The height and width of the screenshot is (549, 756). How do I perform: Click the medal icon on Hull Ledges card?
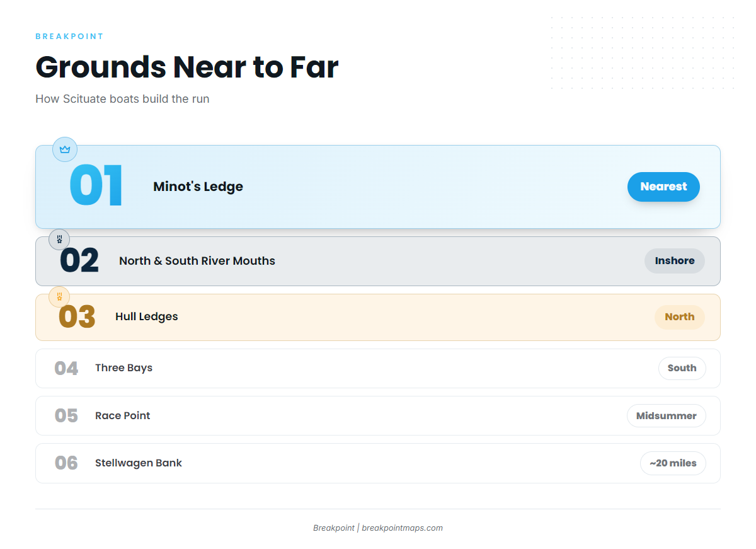click(59, 296)
